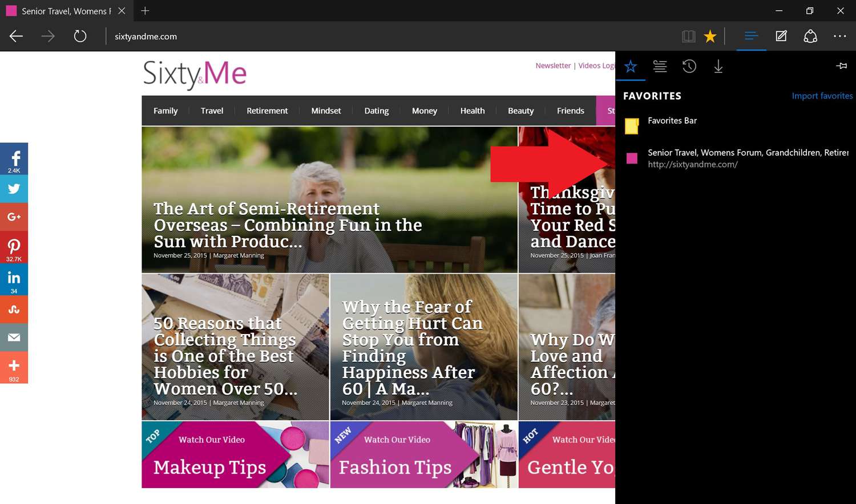856x504 pixels.
Task: Share page on LinkedIn
Action: tap(14, 279)
